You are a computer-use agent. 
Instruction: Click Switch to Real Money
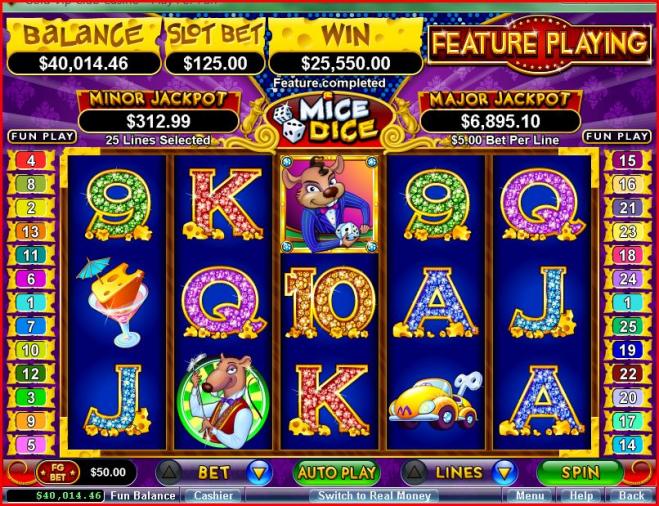(x=374, y=496)
